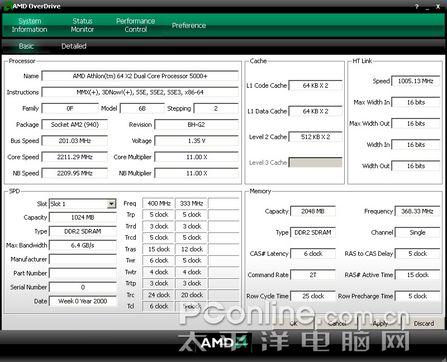Click the SPD Type DDR2 SDRAM value
Image resolution: width=447 pixels, height=362 pixels.
(x=83, y=231)
